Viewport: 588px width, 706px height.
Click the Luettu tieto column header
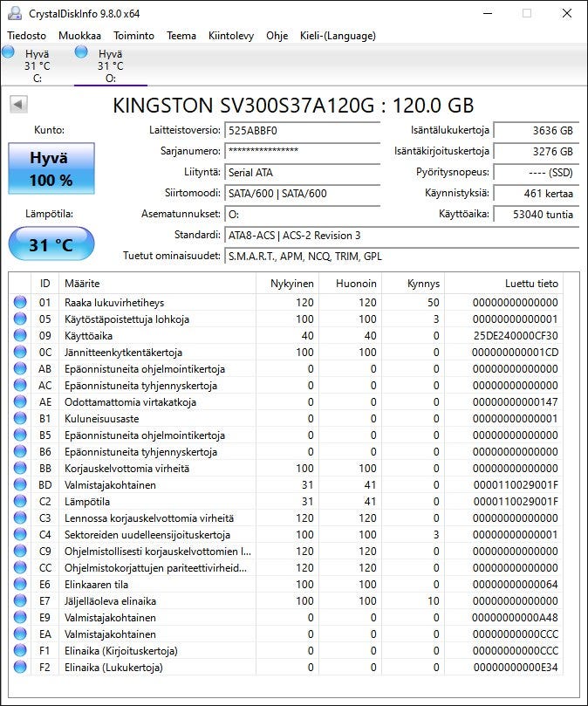pos(503,284)
